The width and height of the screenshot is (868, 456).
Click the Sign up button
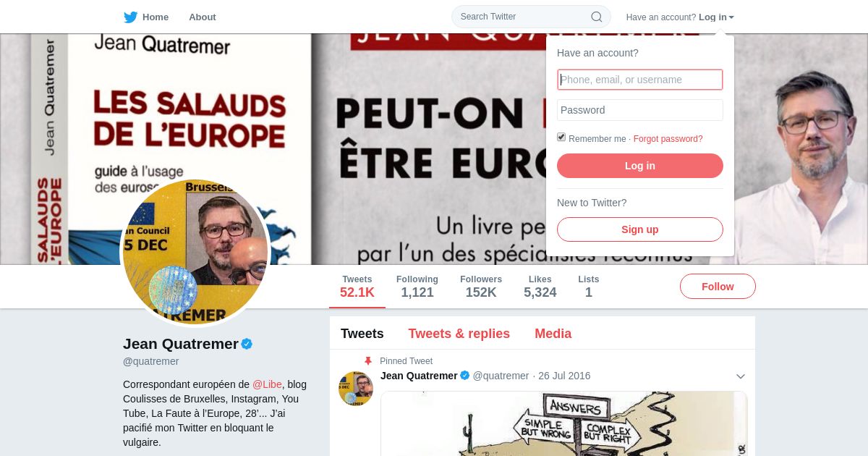(640, 229)
